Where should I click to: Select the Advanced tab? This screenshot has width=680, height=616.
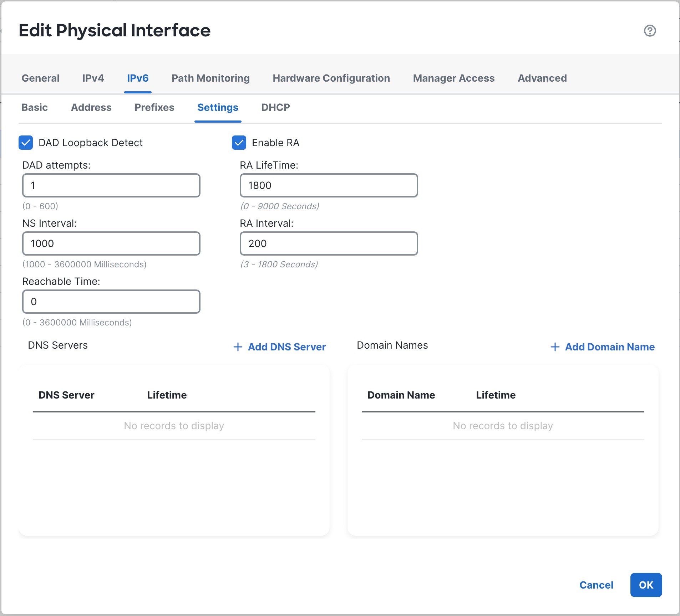coord(542,78)
